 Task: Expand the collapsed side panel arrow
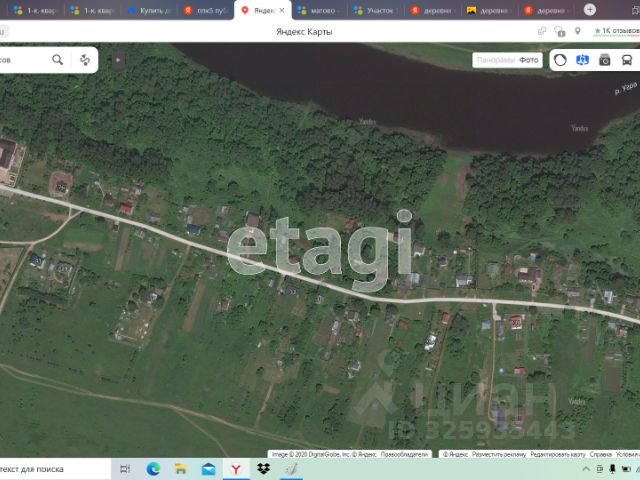tap(118, 60)
